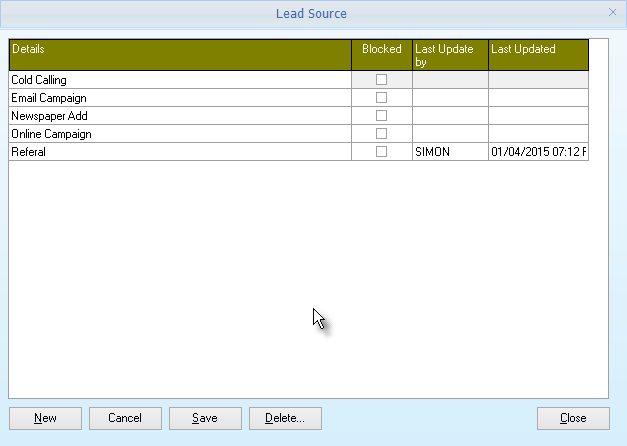The height and width of the screenshot is (446, 627).
Task: Tick the Blocked checkbox for Cold Calling
Action: pos(381,79)
